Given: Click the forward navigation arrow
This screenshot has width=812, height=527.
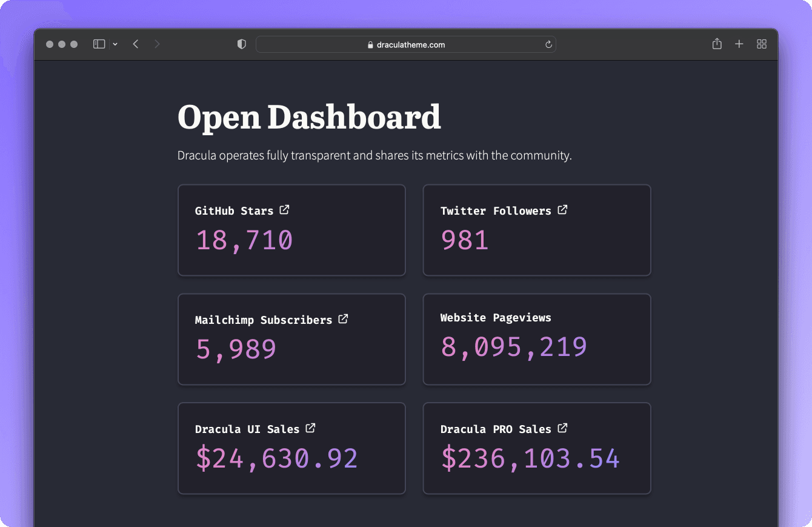Looking at the screenshot, I should [x=157, y=44].
